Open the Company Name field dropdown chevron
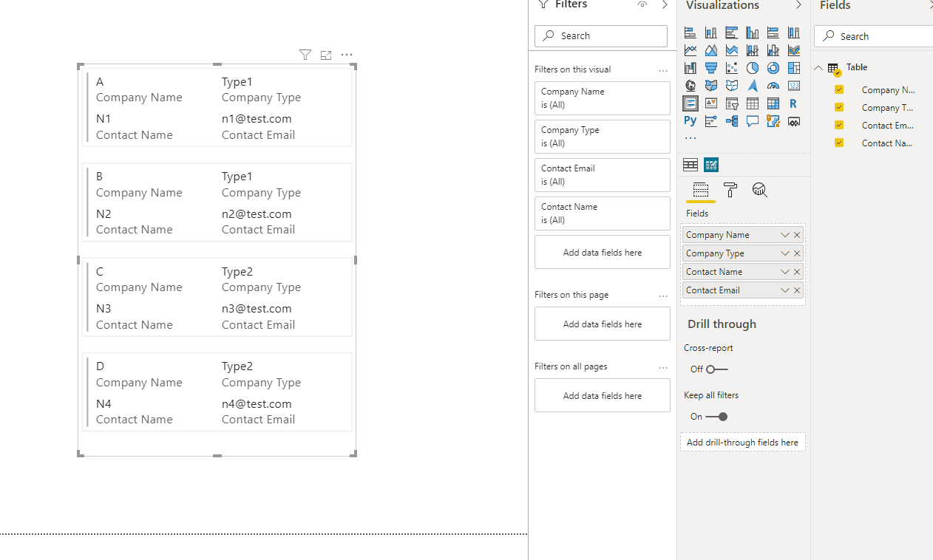This screenshot has height=560, width=933. [x=785, y=235]
